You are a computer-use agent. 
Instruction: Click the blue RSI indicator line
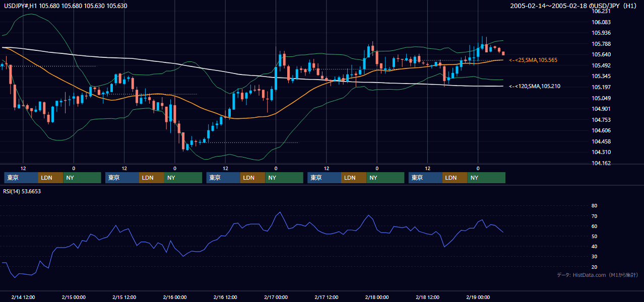pyautogui.click(x=252, y=224)
